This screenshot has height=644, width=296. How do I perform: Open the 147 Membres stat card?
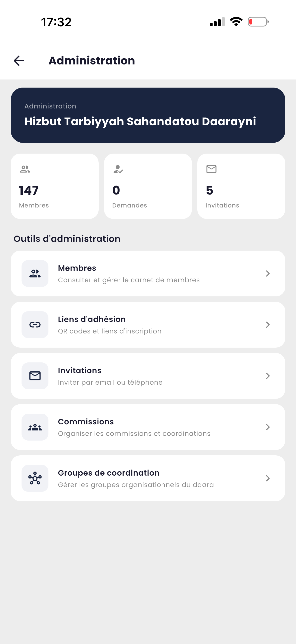coord(55,187)
